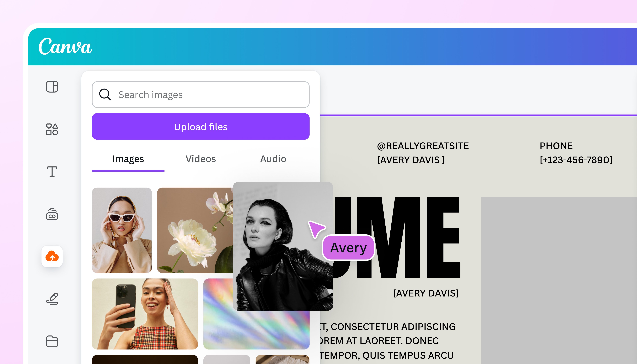
Task: Open the Text tool
Action: (x=52, y=171)
